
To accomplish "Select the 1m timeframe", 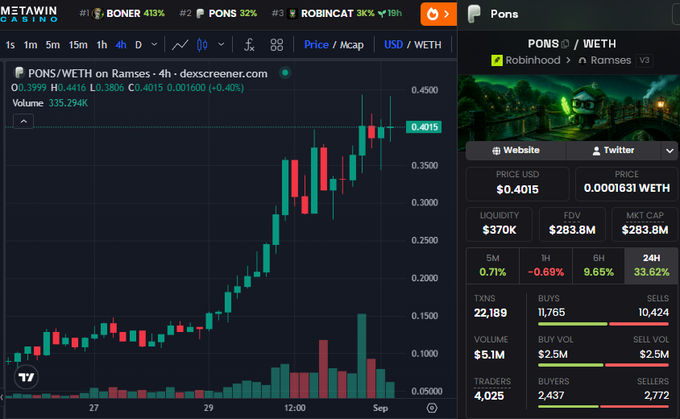I will coord(30,45).
